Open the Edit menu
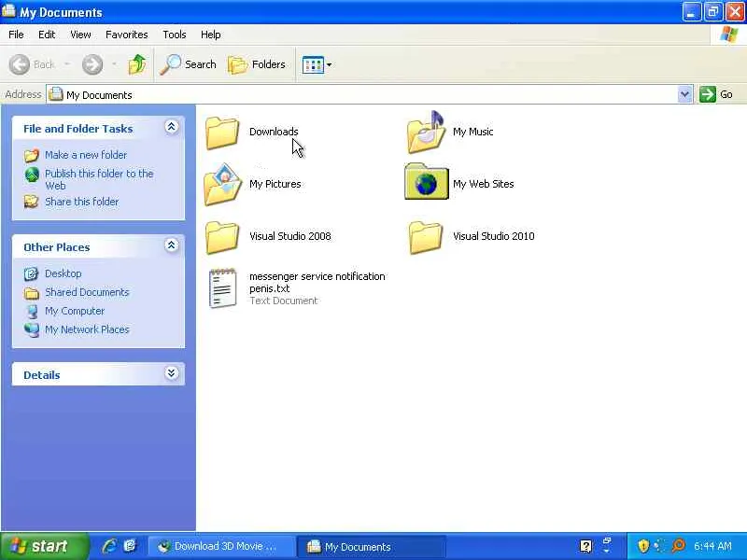The height and width of the screenshot is (560, 747). [47, 35]
